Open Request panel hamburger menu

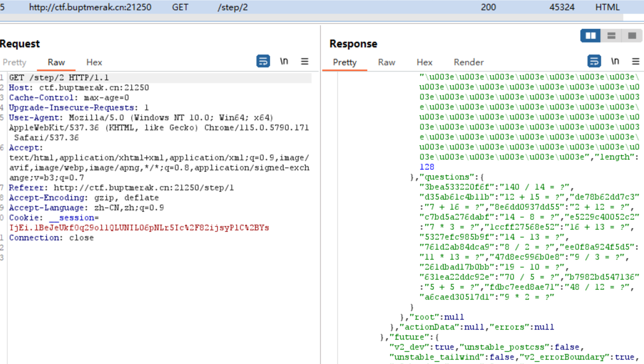[305, 61]
